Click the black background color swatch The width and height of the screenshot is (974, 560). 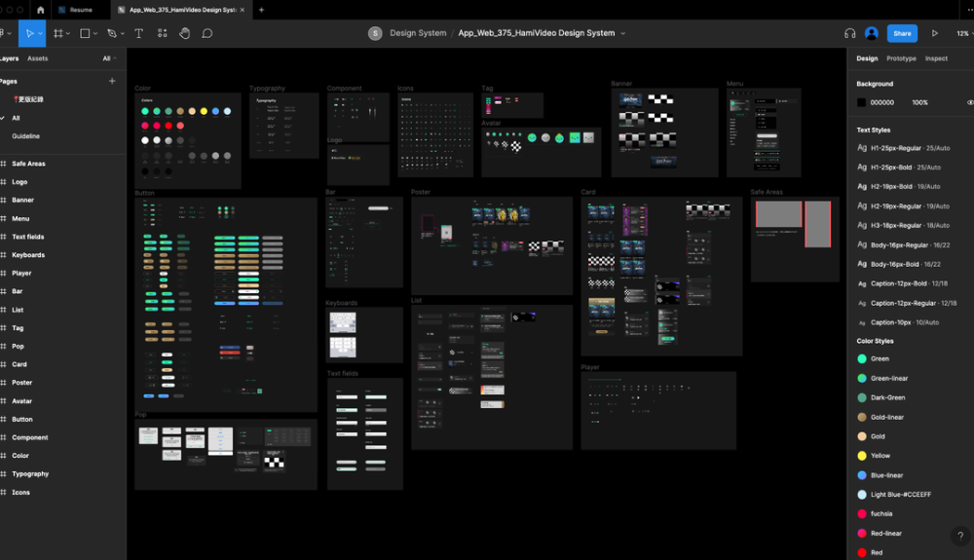click(x=862, y=102)
